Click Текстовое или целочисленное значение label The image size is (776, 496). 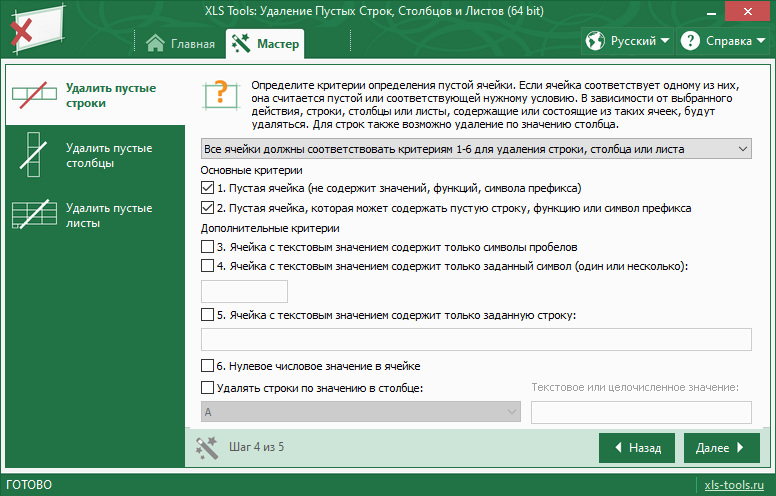(635, 387)
